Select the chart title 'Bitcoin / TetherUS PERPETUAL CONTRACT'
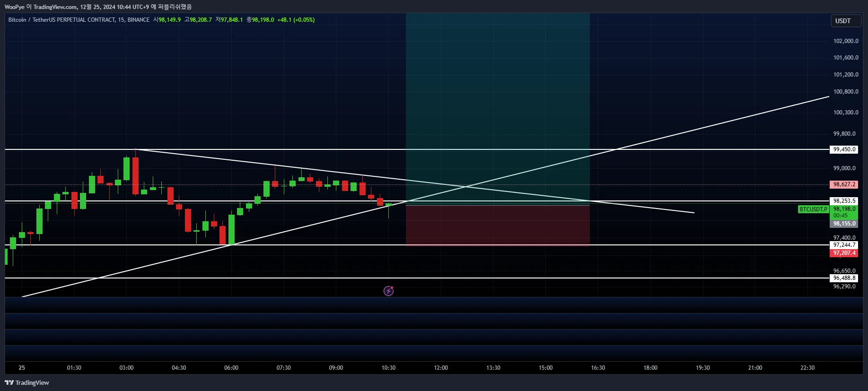 point(61,20)
